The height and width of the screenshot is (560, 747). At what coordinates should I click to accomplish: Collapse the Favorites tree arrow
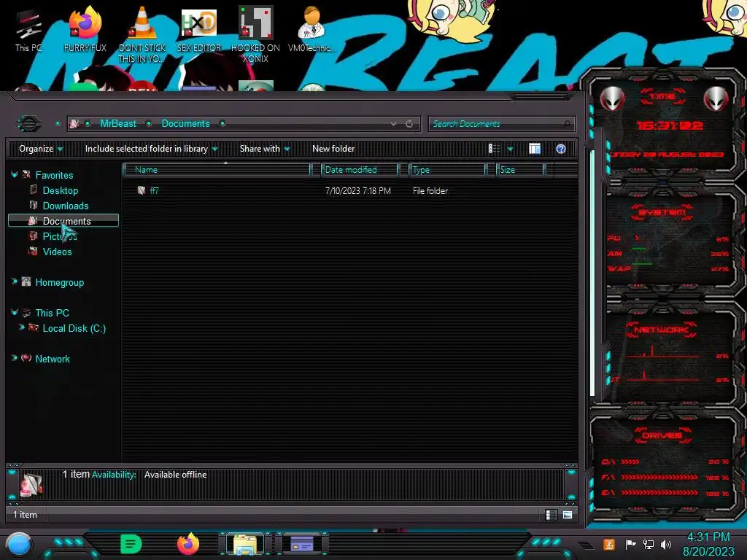tap(15, 175)
